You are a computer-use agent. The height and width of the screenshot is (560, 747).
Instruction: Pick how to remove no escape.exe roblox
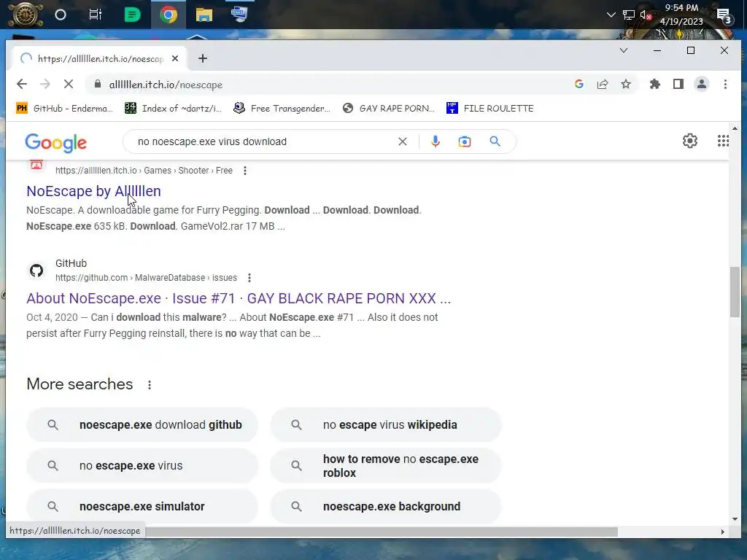pyautogui.click(x=386, y=466)
